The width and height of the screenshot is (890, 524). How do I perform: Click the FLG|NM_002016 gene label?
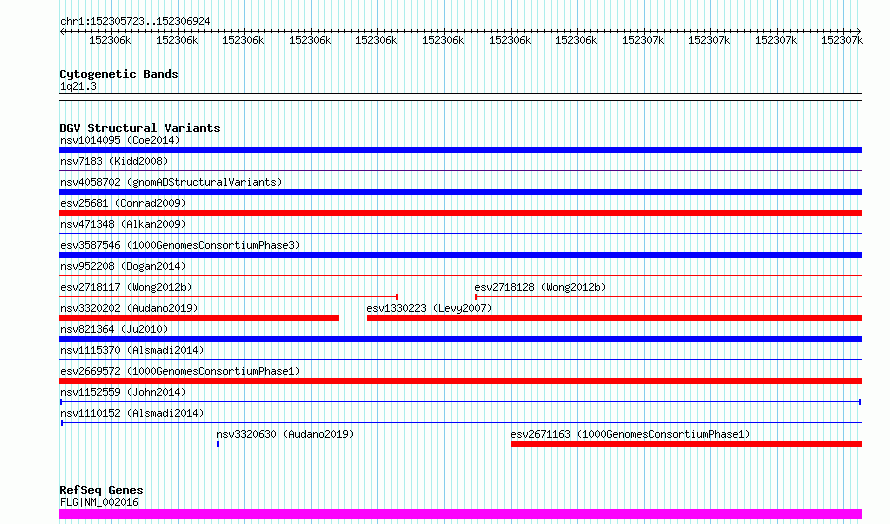click(x=99, y=502)
